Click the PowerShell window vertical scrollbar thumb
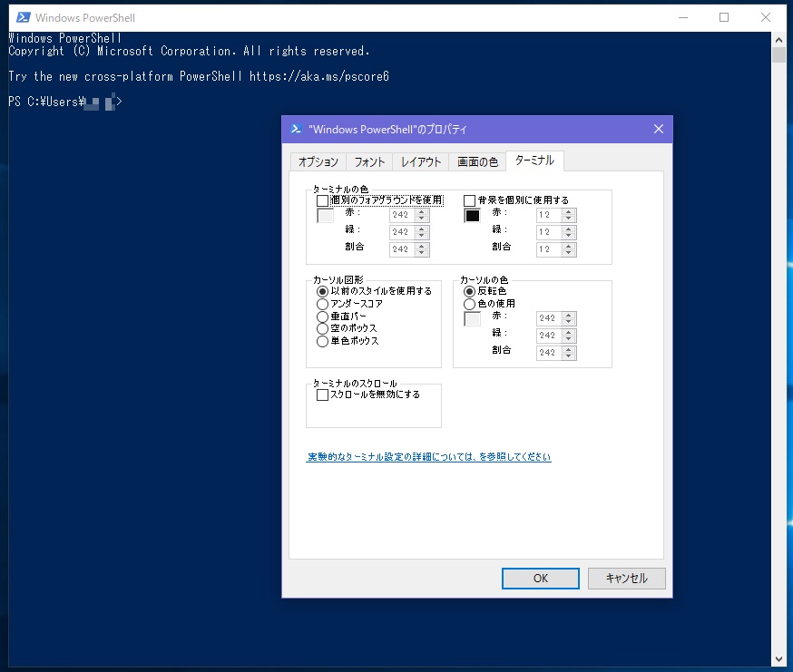 point(778,54)
